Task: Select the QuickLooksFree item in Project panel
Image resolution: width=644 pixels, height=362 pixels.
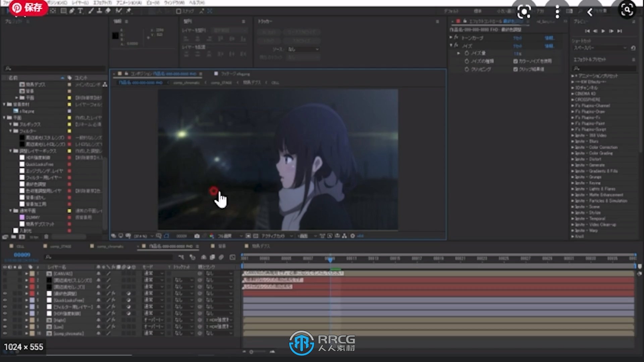Action: (39, 164)
